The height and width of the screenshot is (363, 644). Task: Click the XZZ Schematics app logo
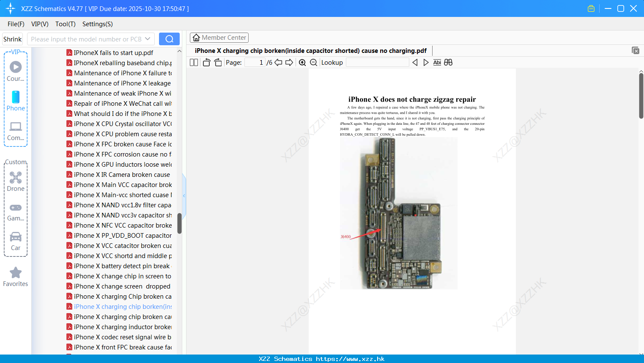tap(11, 8)
